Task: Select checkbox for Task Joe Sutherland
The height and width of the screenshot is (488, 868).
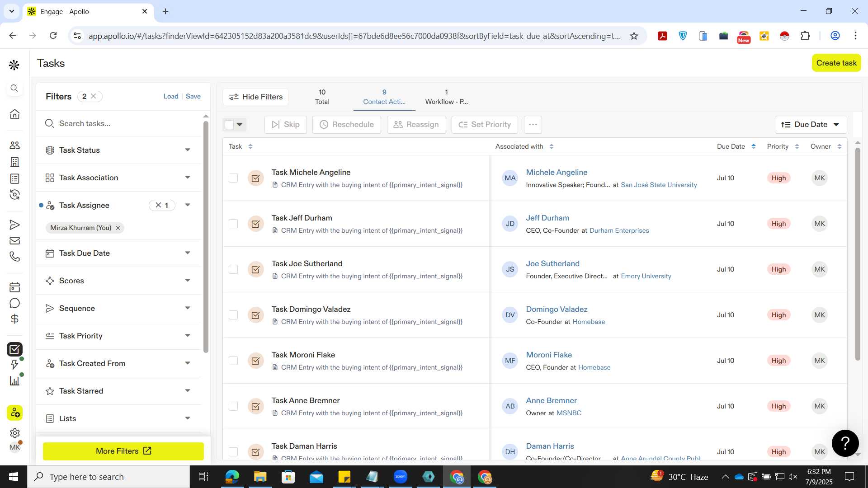Action: [x=233, y=269]
